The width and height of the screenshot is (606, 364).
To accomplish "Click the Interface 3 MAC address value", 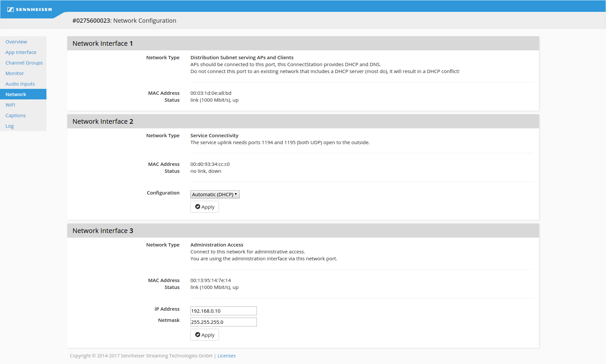I will [210, 280].
